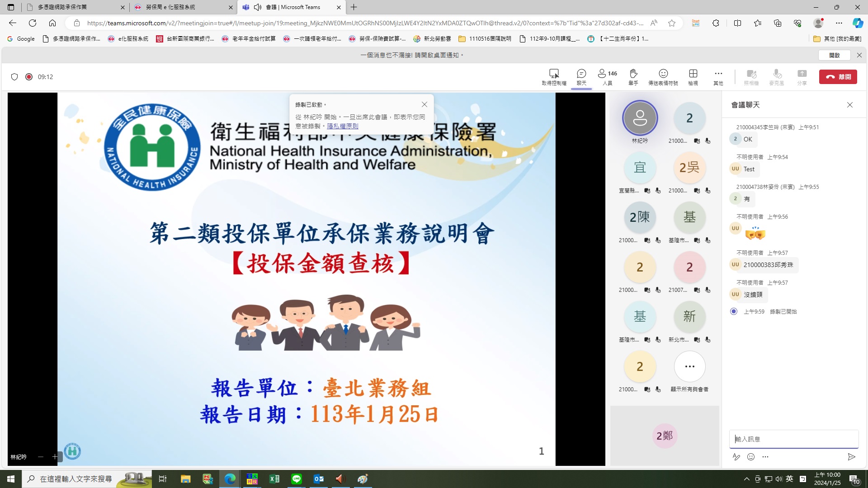
Task: Open the People list showing 146
Action: click(x=607, y=76)
